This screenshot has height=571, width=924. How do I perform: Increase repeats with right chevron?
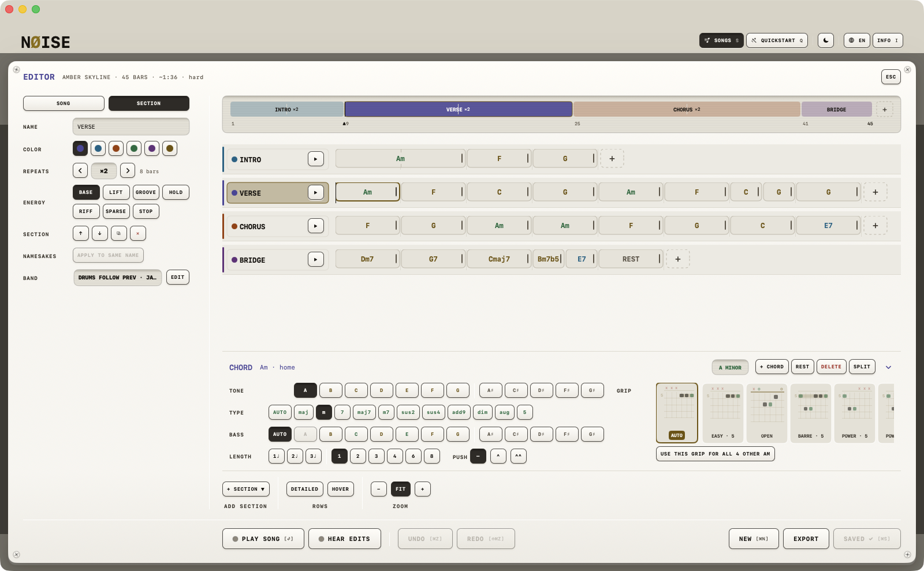click(x=128, y=171)
